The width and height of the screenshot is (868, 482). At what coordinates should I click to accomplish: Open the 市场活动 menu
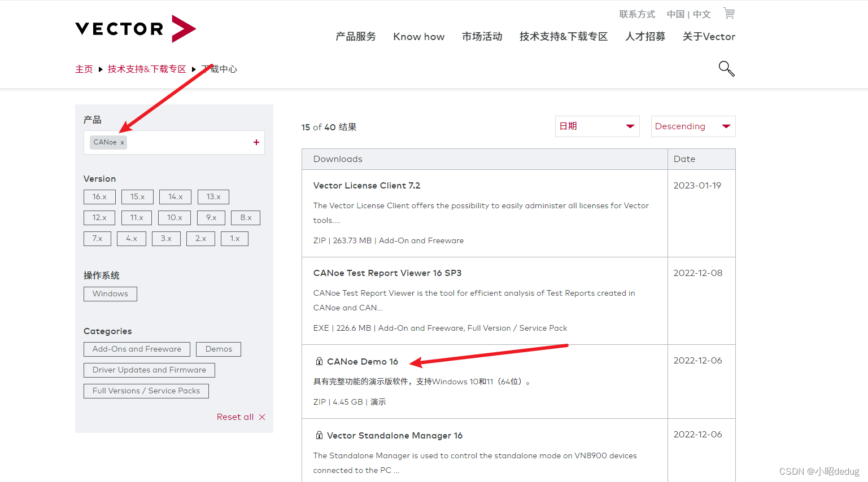(482, 37)
